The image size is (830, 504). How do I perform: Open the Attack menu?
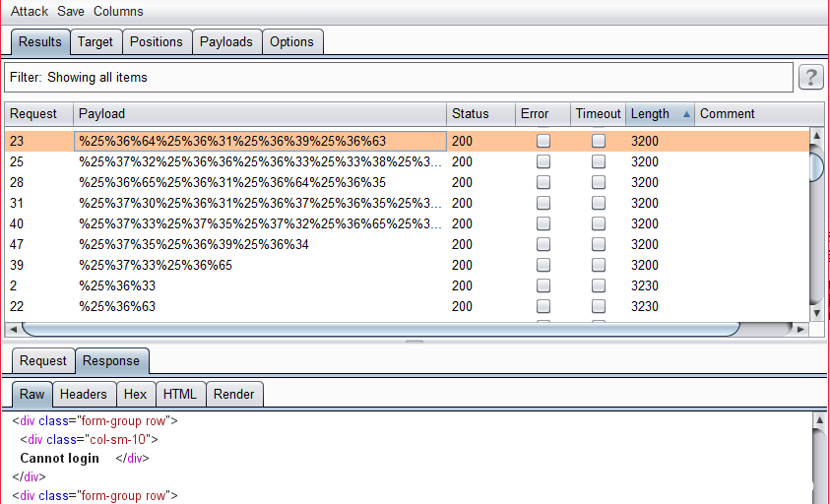coord(30,12)
